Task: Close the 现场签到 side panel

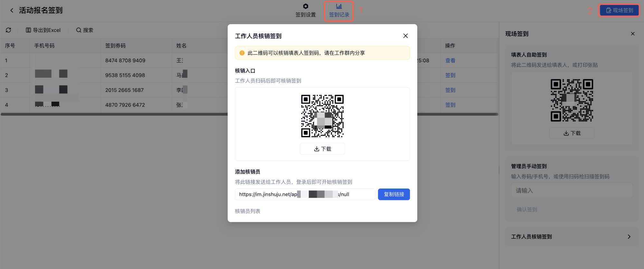Action: tap(632, 34)
